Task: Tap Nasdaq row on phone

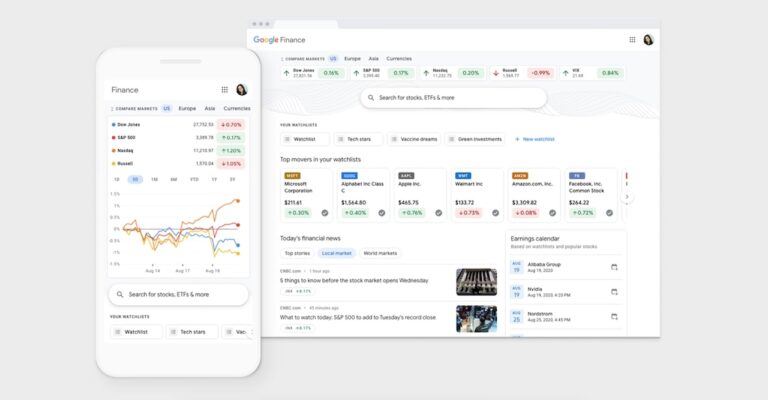Action: (178, 151)
